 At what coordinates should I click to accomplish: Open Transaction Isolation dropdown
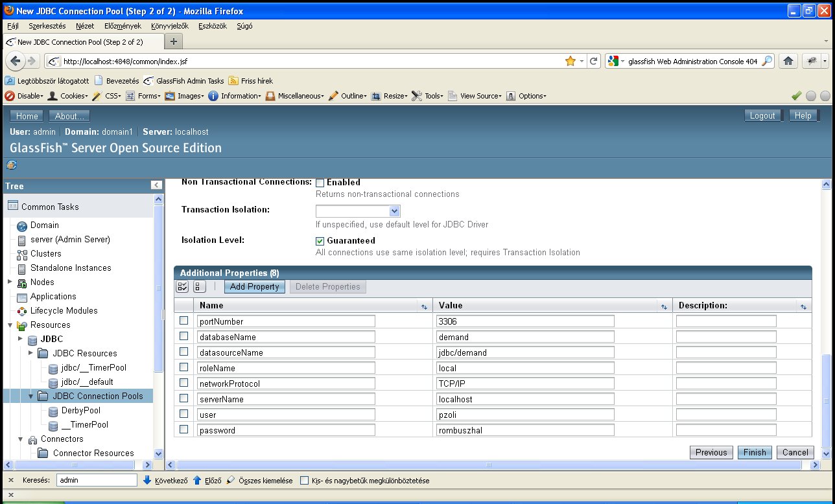pos(358,211)
